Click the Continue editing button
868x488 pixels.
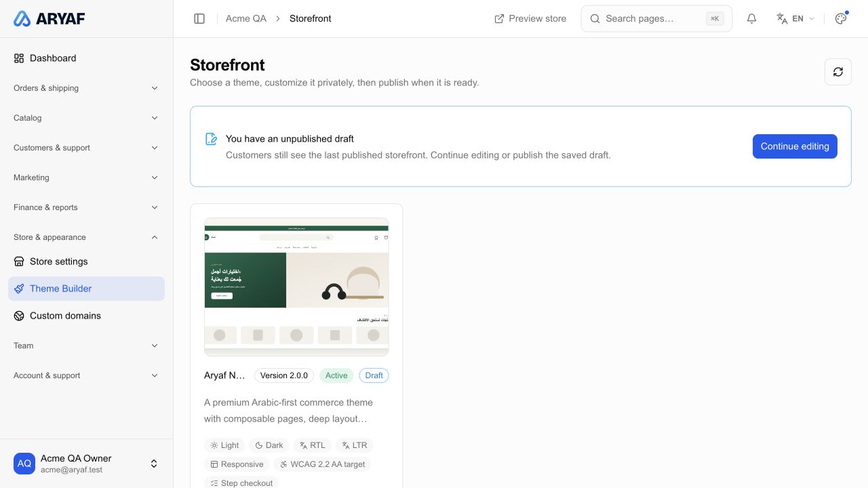coord(795,146)
